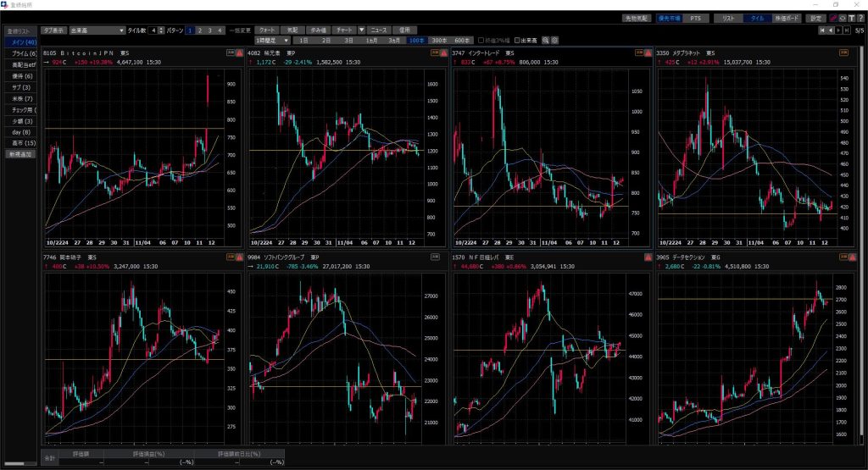This screenshot has width=868, height=470.
Task: Jump to the first page with the skip-back arrow
Action: [822, 30]
